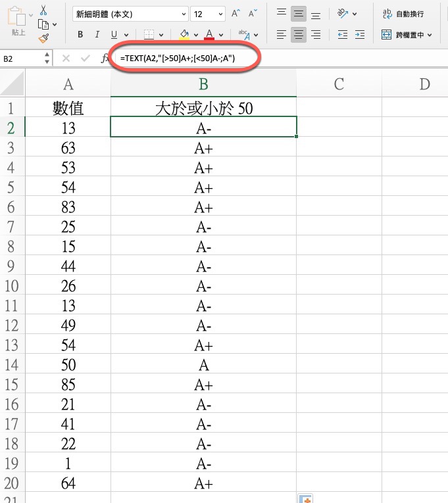This screenshot has width=448, height=503.
Task: Select center text horizontally icon
Action: pos(299,35)
